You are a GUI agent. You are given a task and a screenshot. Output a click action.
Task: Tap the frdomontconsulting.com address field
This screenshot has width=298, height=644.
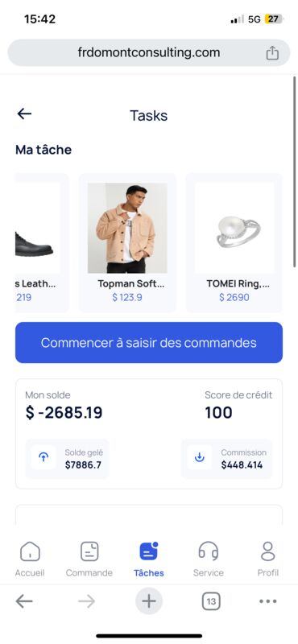pyautogui.click(x=149, y=52)
